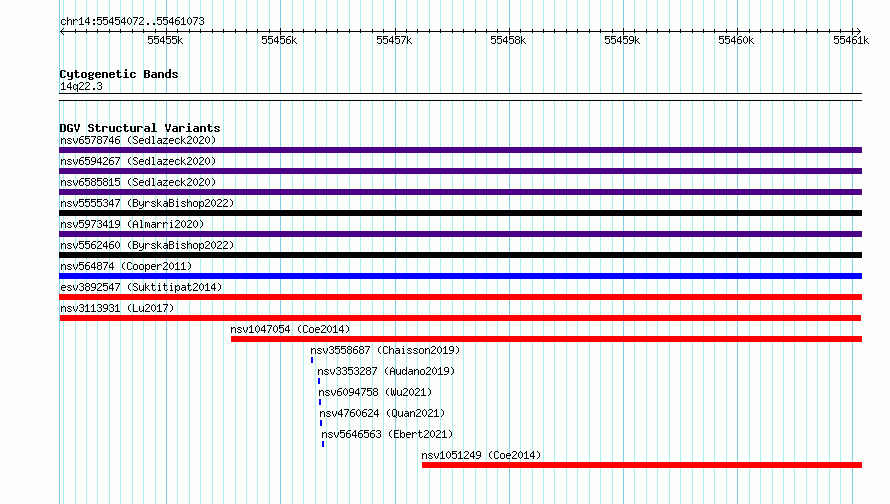The width and height of the screenshot is (890, 504).
Task: Open the nsv564874 (Cooper2011) variant label
Action: click(126, 266)
